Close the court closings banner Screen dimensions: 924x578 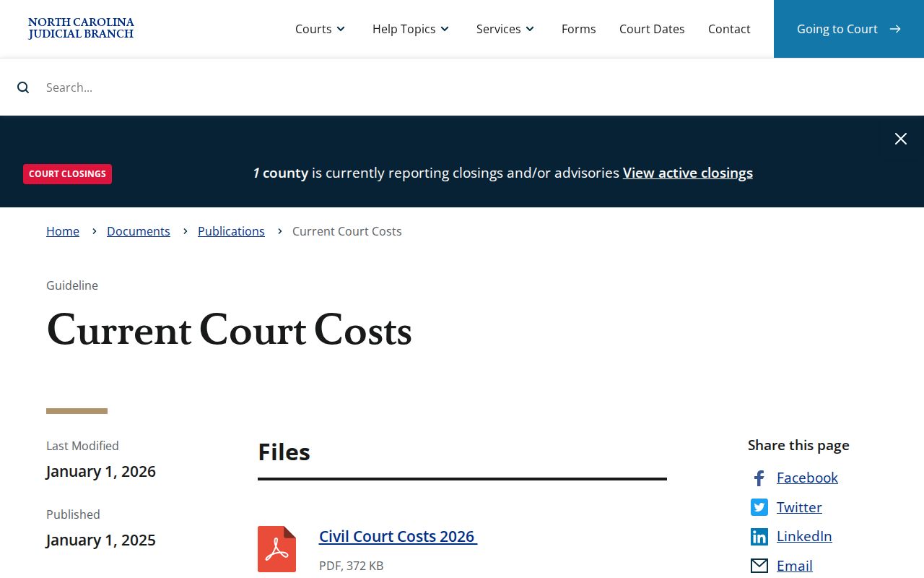901,139
